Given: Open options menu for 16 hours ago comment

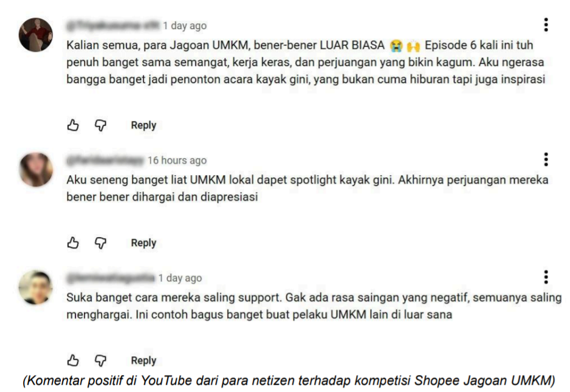Looking at the screenshot, I should (x=546, y=159).
